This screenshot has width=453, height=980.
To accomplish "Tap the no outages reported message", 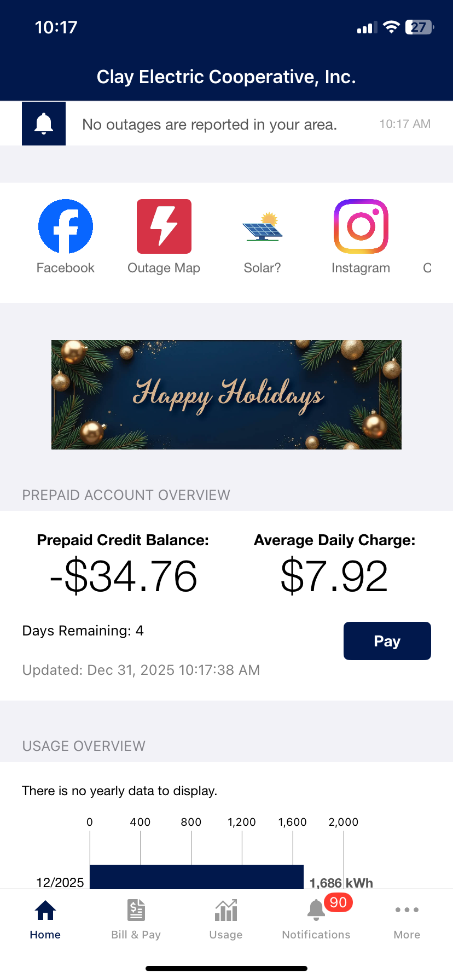I will (x=210, y=125).
